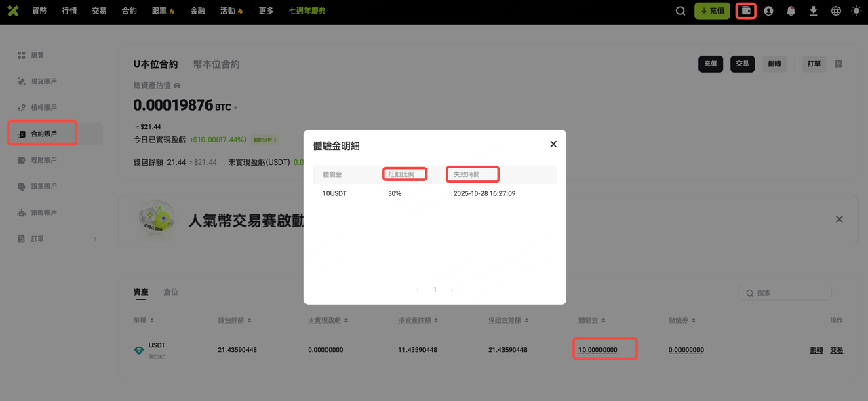The image size is (868, 401).
Task: Click the USDT Tether coin icon
Action: [139, 351]
